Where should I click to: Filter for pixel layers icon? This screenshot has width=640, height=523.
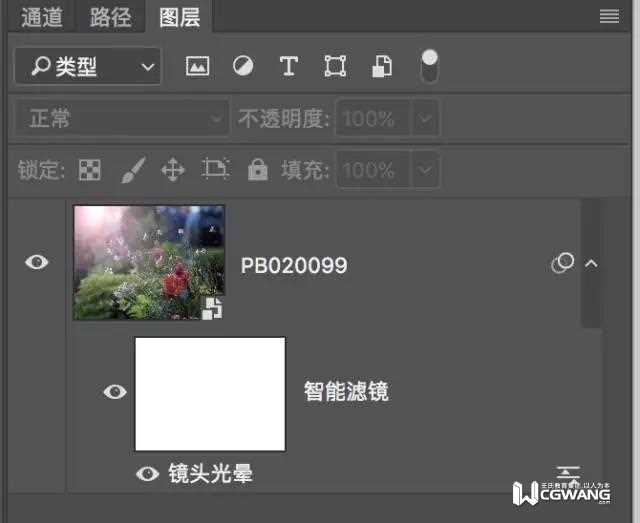(x=198, y=66)
